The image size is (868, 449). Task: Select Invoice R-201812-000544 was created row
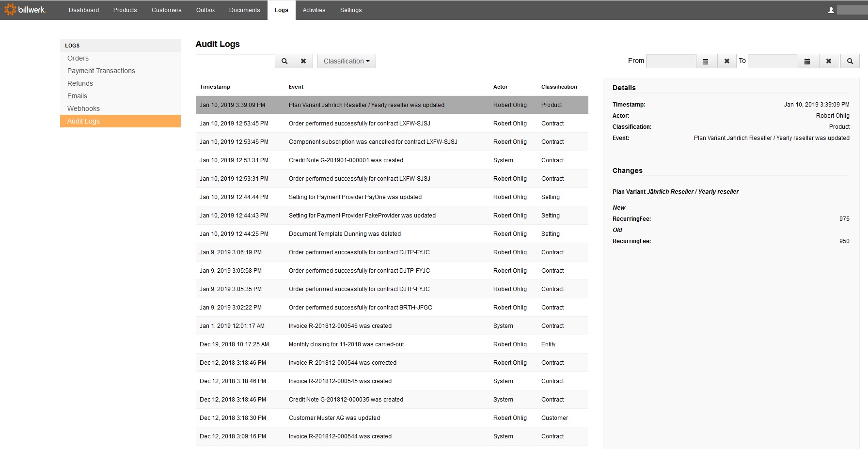point(392,436)
